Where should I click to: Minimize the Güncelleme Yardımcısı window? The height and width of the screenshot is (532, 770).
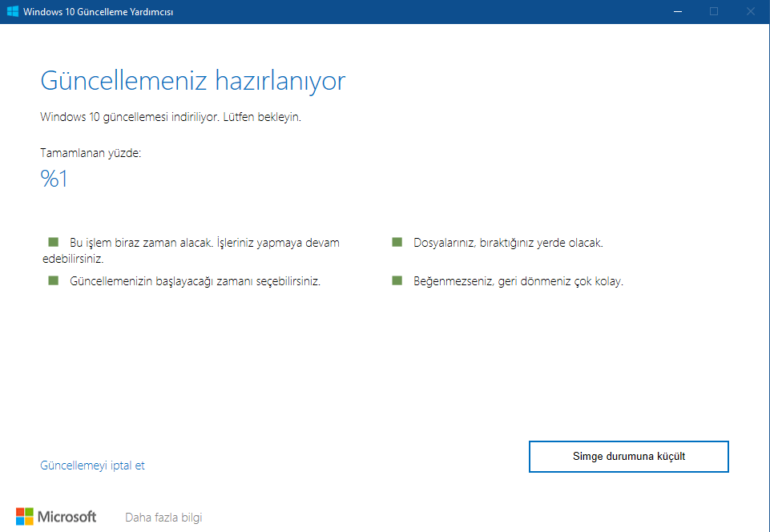point(678,11)
